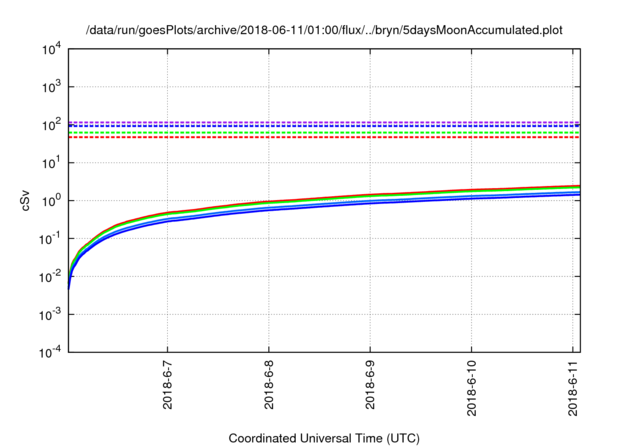
Task: Click the green dashed threshold line
Action: point(324,133)
